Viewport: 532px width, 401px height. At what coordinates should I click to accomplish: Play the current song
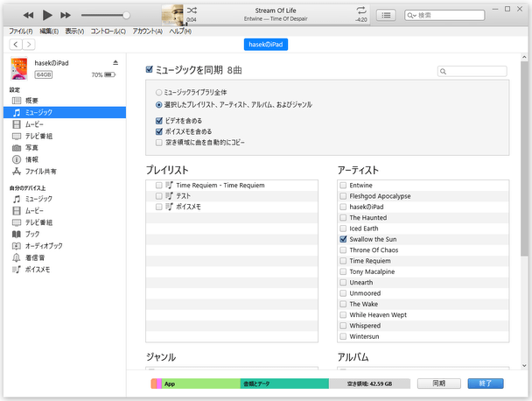point(47,15)
